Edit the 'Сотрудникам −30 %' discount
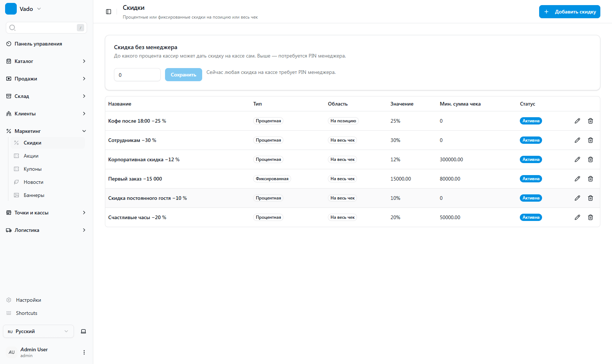Screen dimensions: 612x364 click(577, 140)
